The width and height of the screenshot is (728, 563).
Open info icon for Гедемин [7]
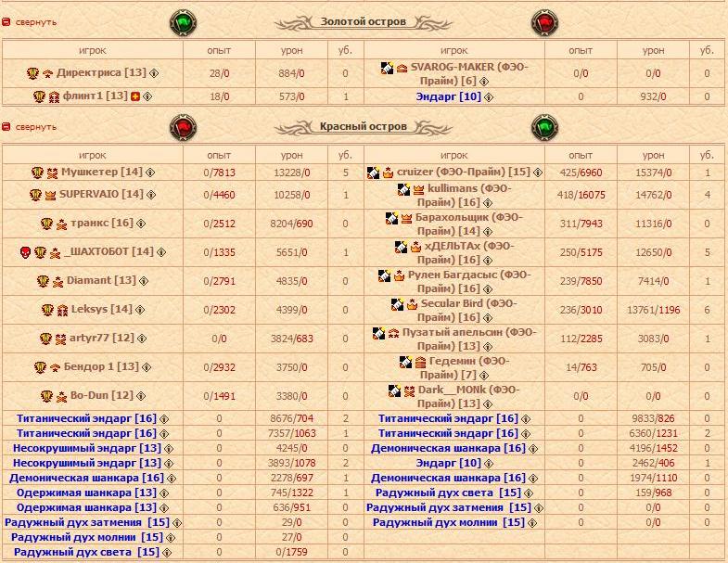(484, 376)
